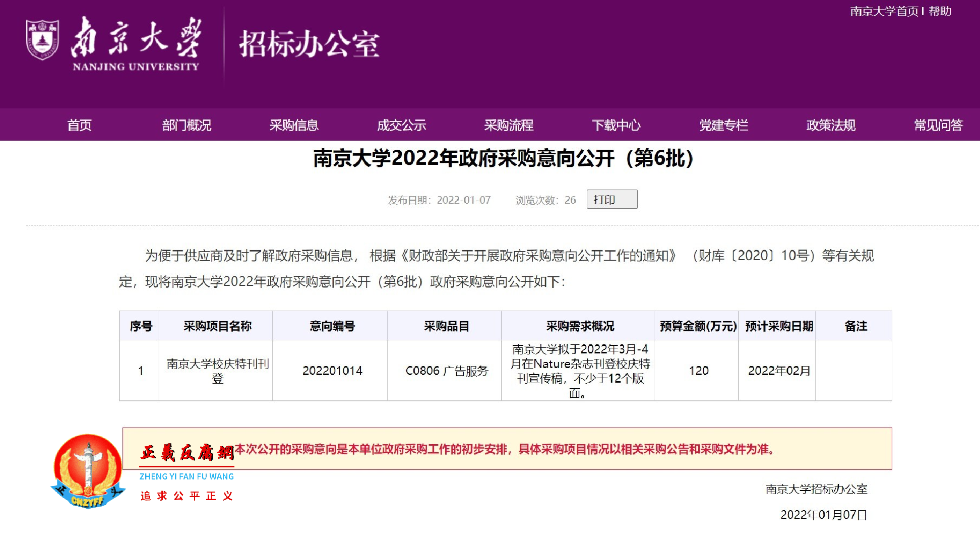Select the 首页 menu item
The height and width of the screenshot is (545, 980).
pos(79,125)
